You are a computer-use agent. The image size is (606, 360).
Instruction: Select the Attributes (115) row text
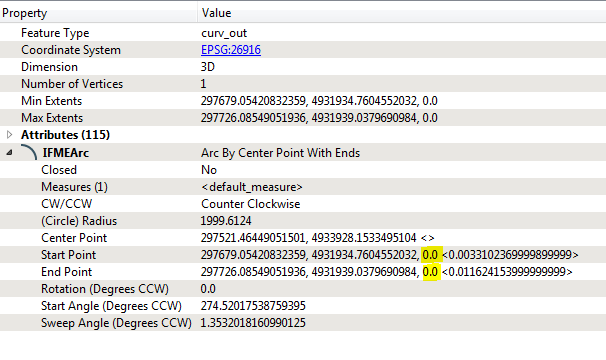tap(65, 135)
